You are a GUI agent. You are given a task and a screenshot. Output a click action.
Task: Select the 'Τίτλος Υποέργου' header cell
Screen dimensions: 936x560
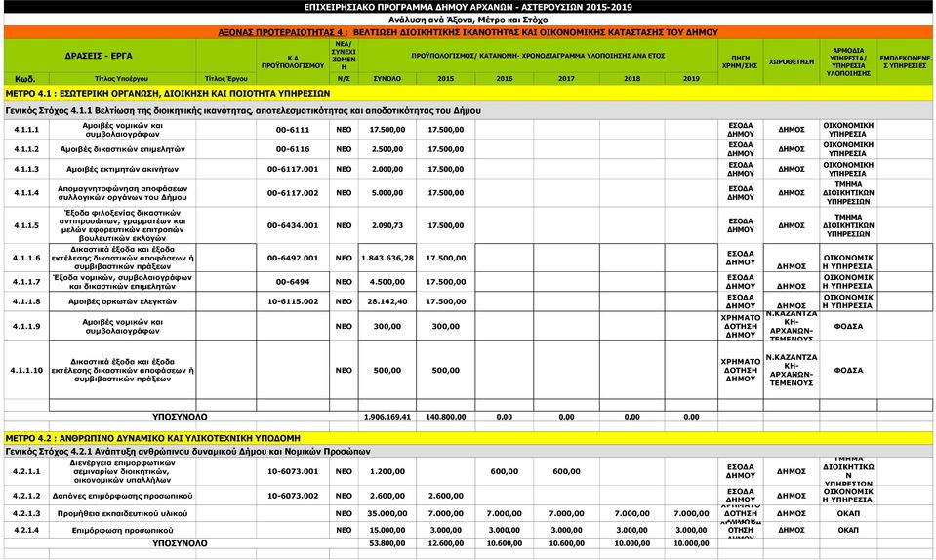point(122,79)
